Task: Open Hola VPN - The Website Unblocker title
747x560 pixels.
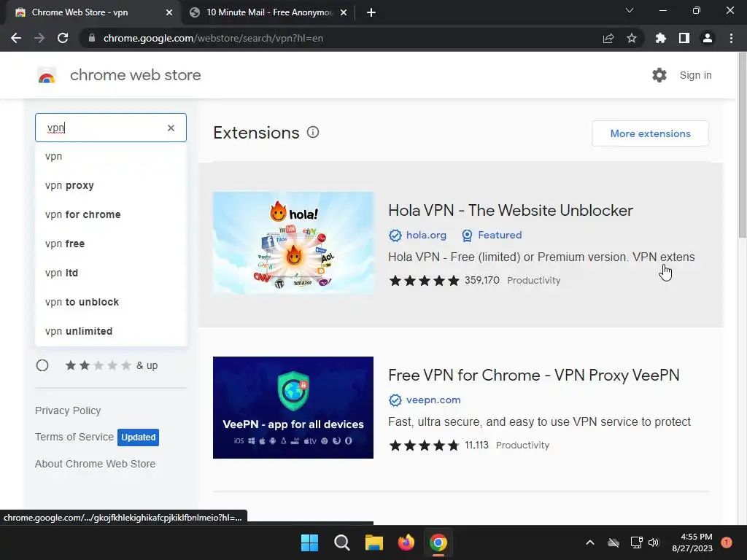Action: click(510, 211)
